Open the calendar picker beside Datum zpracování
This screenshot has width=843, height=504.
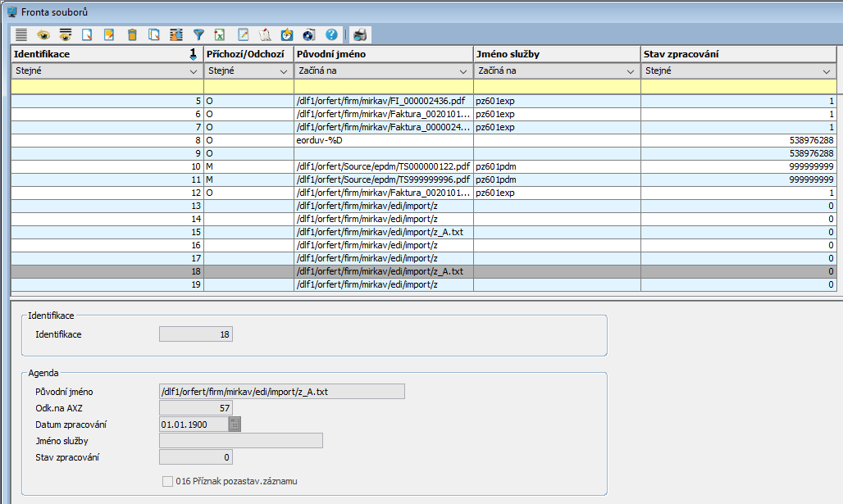click(x=235, y=425)
